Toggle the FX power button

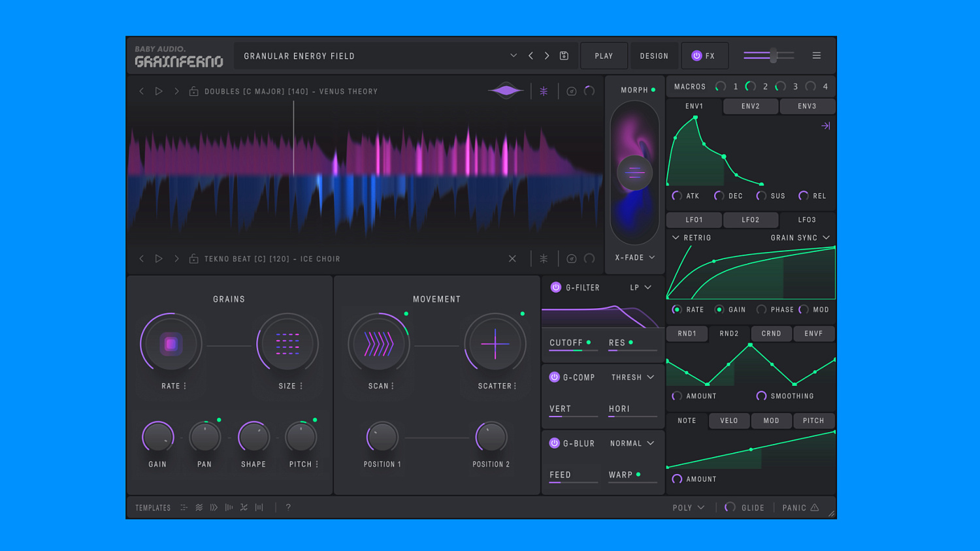pos(696,55)
